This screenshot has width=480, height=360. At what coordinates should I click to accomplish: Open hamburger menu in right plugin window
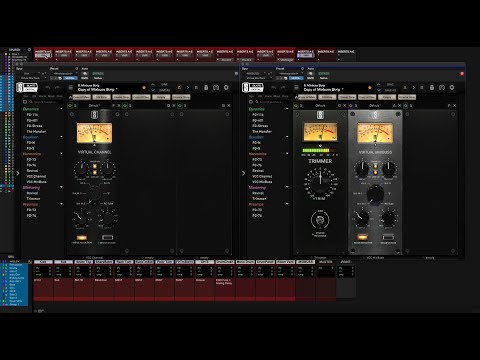pos(296,88)
